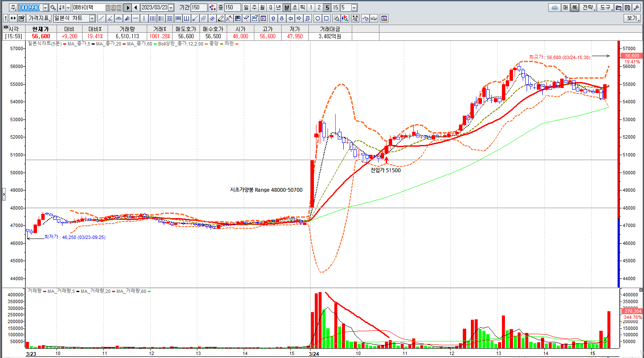Viewport: 644px width, 358px height.
Task: Toggle the 틱 (tick) period button
Action: pyautogui.click(x=302, y=8)
